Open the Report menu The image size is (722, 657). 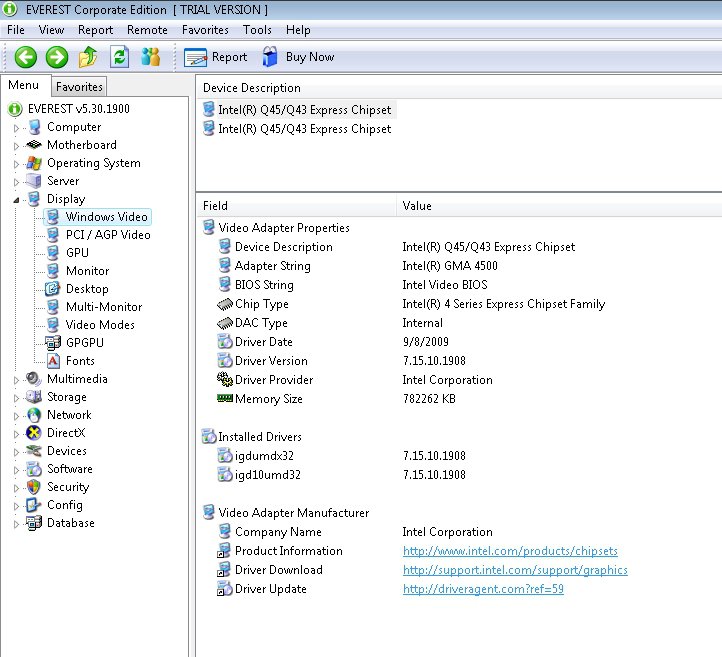click(95, 30)
